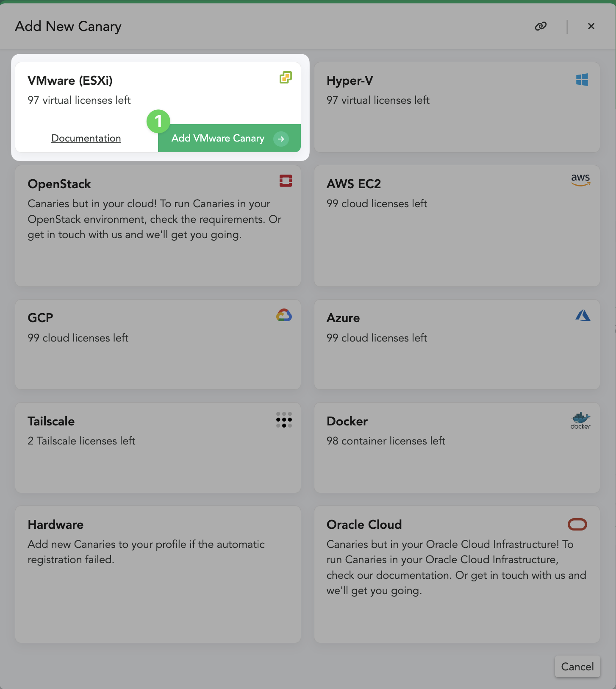Click the Oracle Cloud red oval icon
Screen dimensions: 616x689
577,525
